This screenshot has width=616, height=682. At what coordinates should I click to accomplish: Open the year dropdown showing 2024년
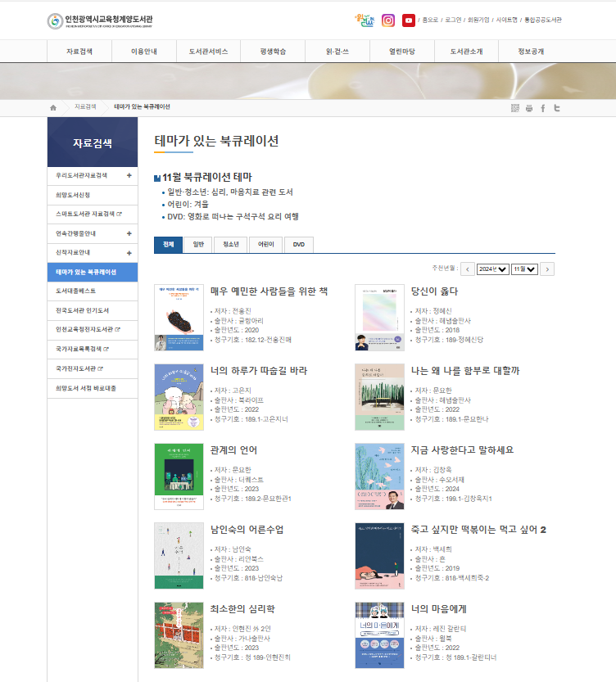click(493, 269)
